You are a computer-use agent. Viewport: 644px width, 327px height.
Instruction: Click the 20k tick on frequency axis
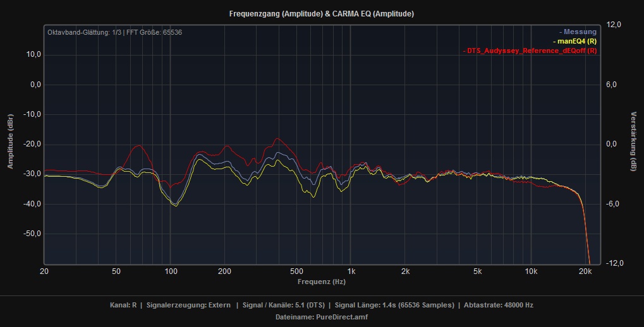click(x=585, y=271)
